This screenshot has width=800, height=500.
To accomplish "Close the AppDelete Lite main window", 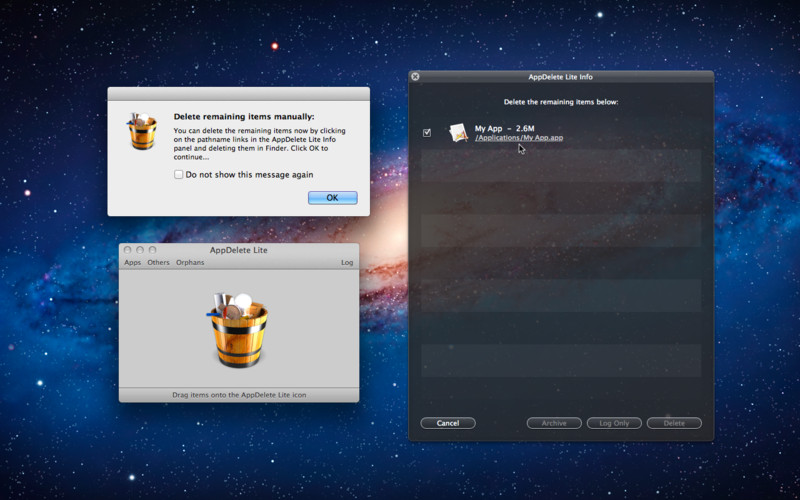I will pos(128,250).
